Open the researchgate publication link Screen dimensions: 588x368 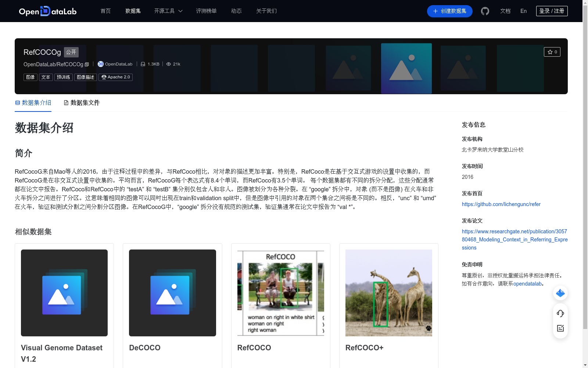514,240
